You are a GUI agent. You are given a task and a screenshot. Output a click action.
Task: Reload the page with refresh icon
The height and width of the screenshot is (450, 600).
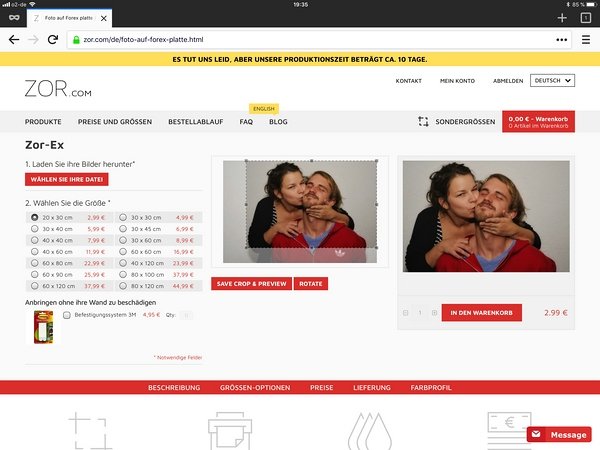[x=53, y=39]
